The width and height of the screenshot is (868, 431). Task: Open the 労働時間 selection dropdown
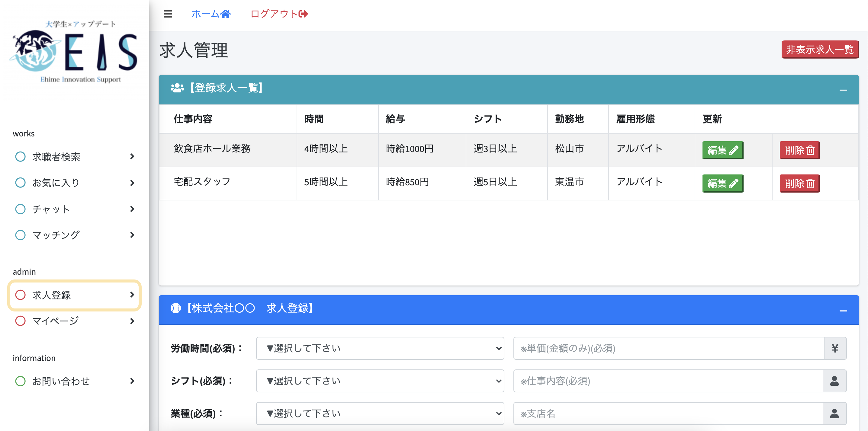[x=380, y=348]
